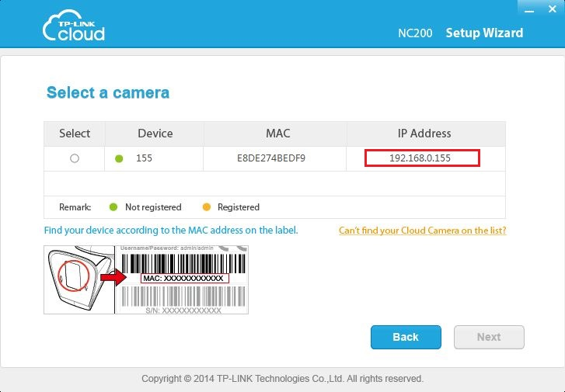Click the barcode label MAC example image
Screen dimensions: 565x392
[182, 279]
